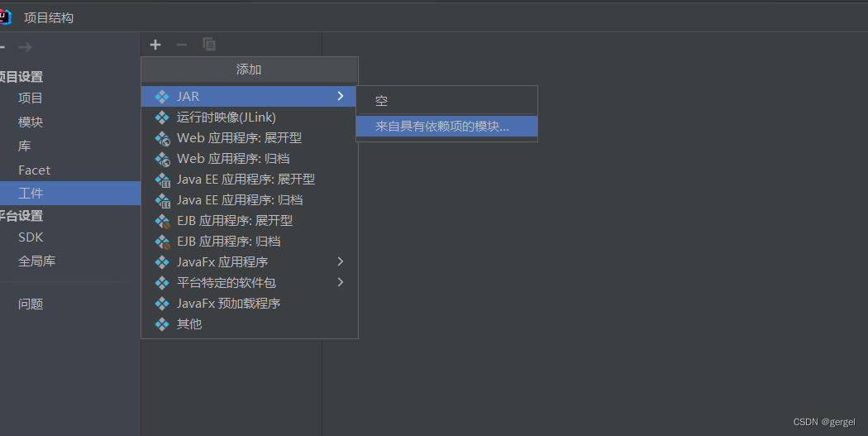Click the icon beside Java EE 应用程序: 归档

coord(162,200)
